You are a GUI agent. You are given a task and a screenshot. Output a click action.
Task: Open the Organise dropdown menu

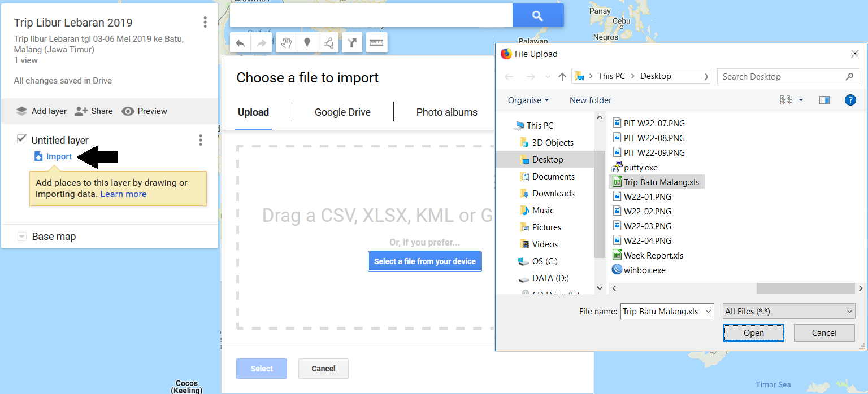(528, 100)
